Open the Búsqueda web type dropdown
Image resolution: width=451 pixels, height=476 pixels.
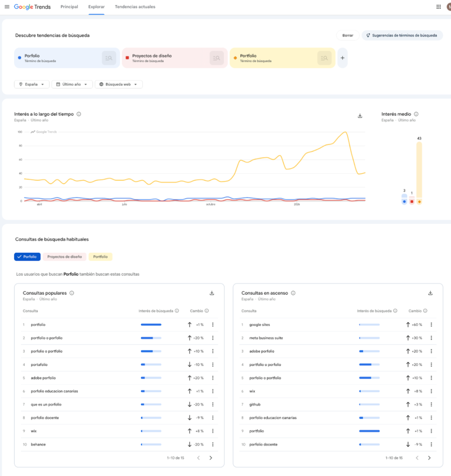point(119,85)
